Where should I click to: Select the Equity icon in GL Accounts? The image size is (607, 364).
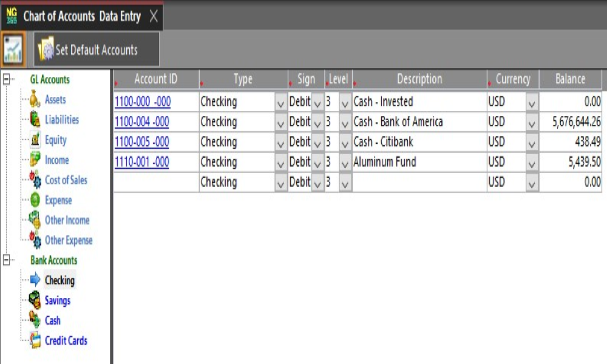[35, 140]
